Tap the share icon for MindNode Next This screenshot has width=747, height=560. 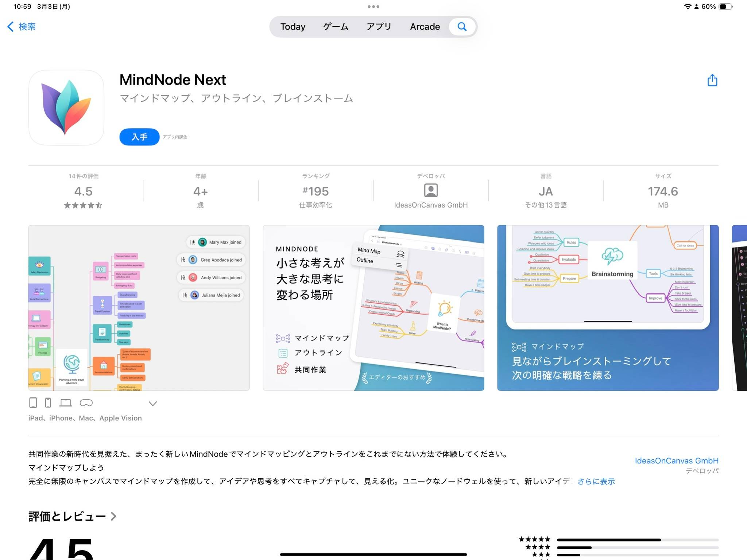tap(712, 80)
